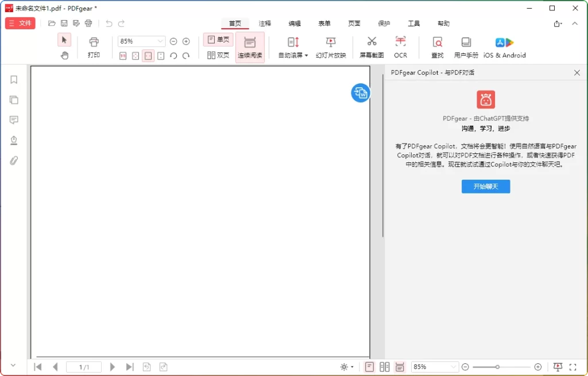Image resolution: width=588 pixels, height=376 pixels.
Task: Open the page thumbnails panel
Action: tap(14, 100)
